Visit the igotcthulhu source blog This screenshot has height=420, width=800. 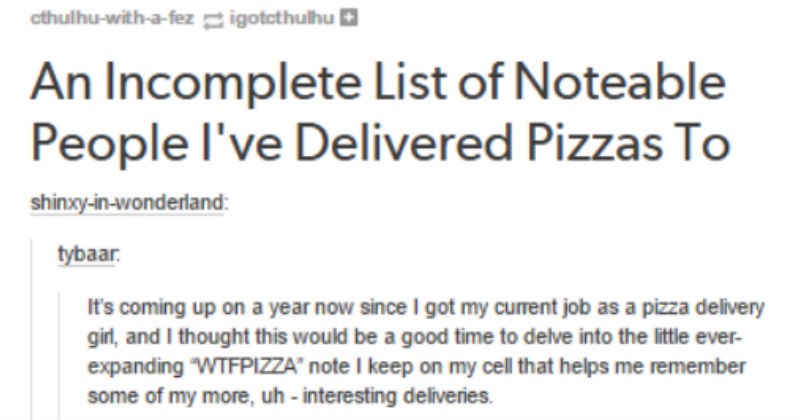282,18
